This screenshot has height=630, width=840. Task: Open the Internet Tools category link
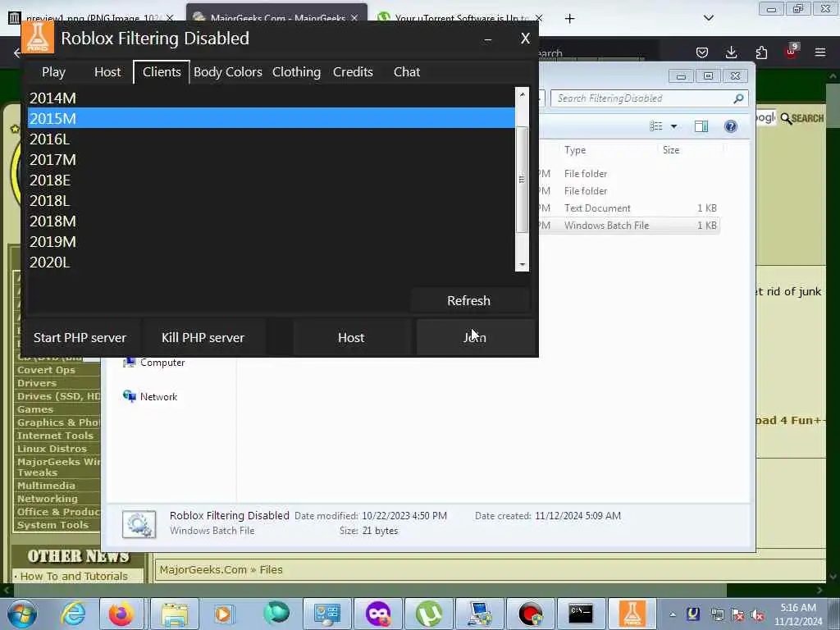pyautogui.click(x=55, y=436)
